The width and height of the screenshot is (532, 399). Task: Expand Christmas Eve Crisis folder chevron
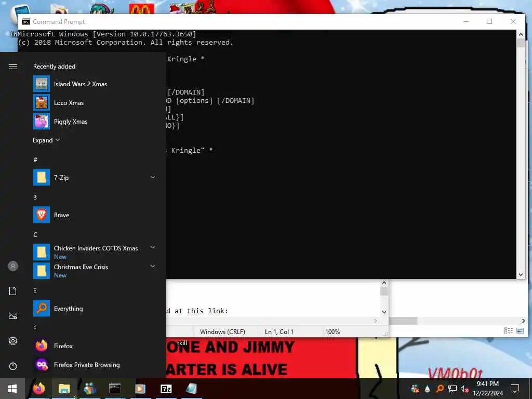(x=153, y=267)
